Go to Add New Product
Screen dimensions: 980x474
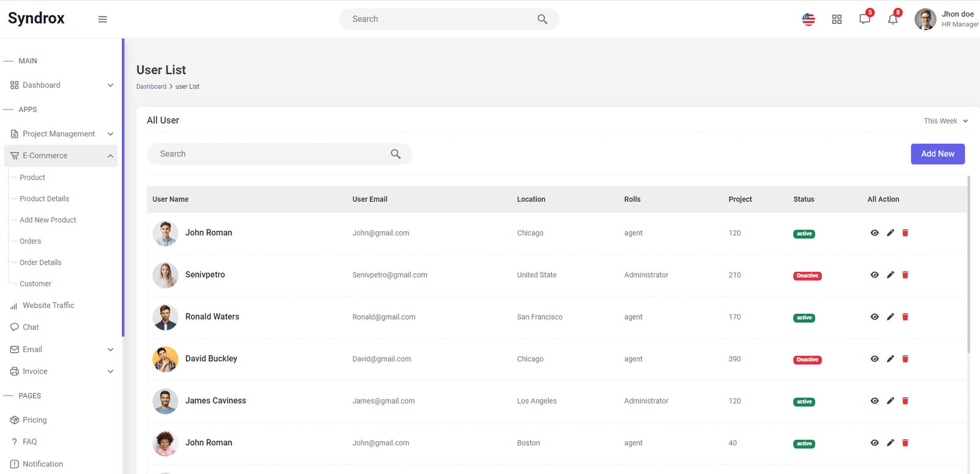pyautogui.click(x=48, y=220)
